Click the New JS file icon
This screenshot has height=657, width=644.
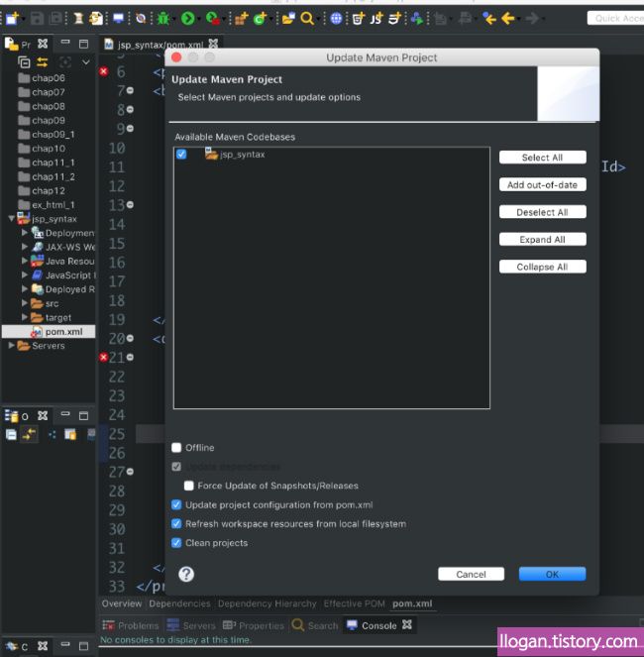[376, 19]
